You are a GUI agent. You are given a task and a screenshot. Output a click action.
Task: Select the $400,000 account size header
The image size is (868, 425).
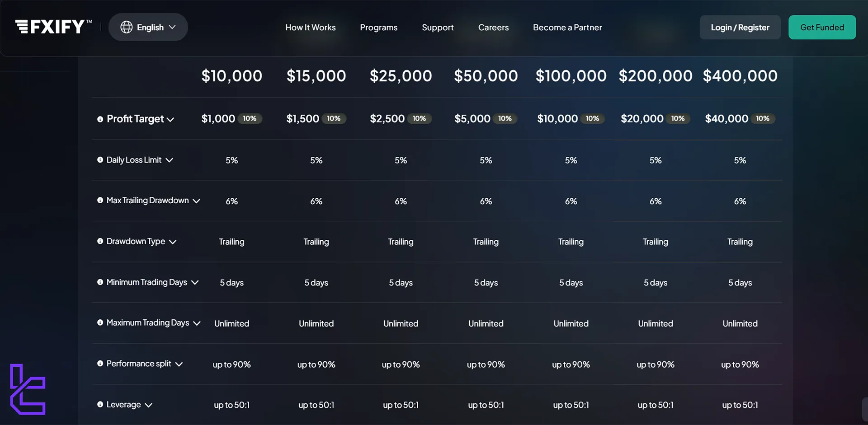(740, 76)
